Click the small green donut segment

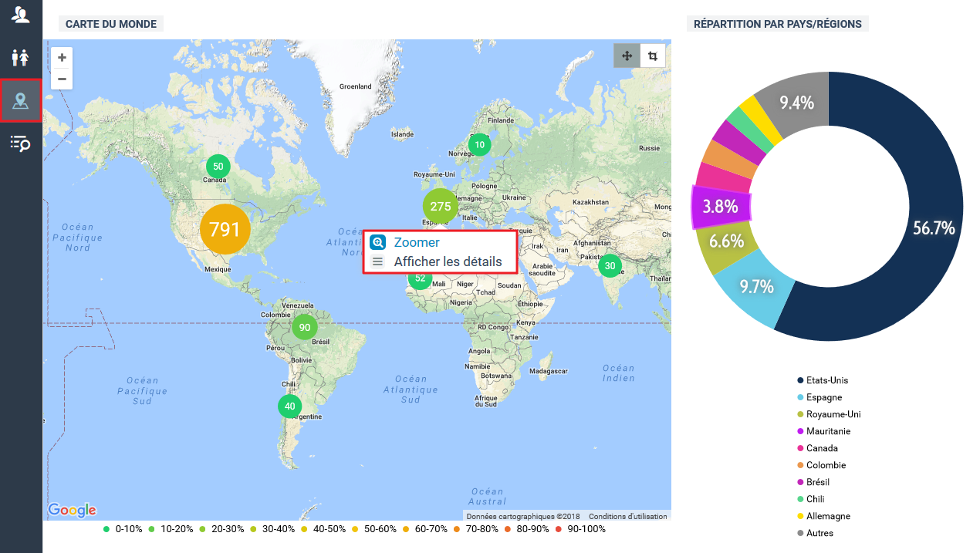point(747,129)
